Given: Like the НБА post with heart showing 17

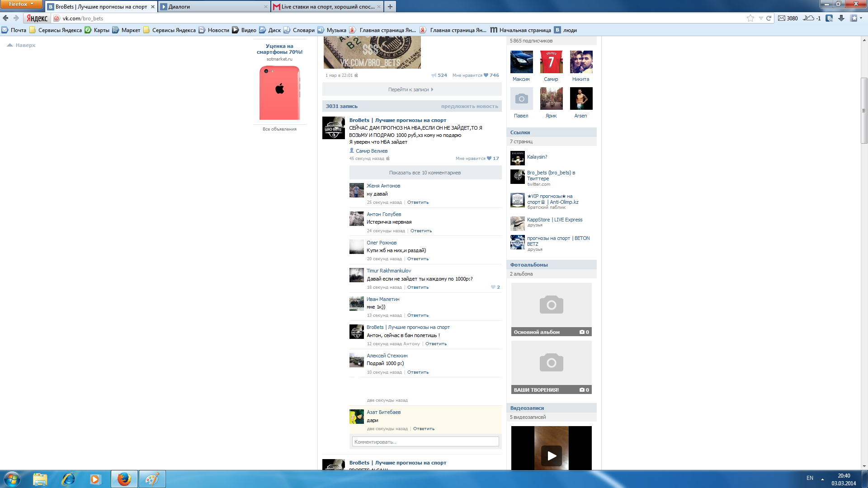Looking at the screenshot, I should 489,159.
